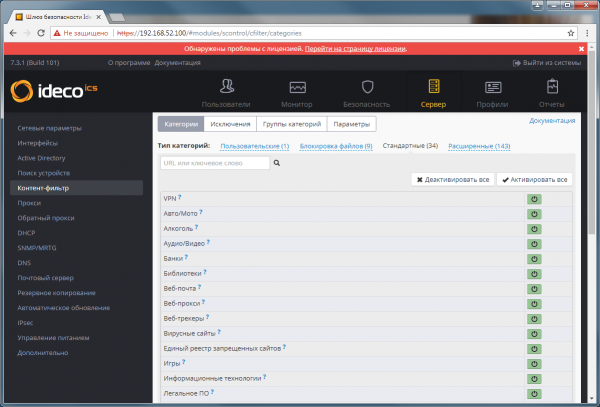Open the Monitor section icon
The image size is (600, 407).
[298, 87]
